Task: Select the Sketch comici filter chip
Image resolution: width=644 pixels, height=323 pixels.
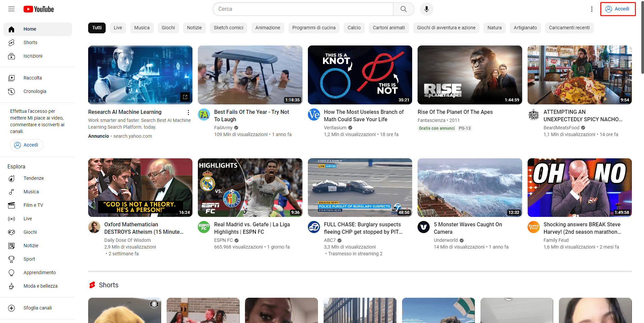Action: click(228, 28)
